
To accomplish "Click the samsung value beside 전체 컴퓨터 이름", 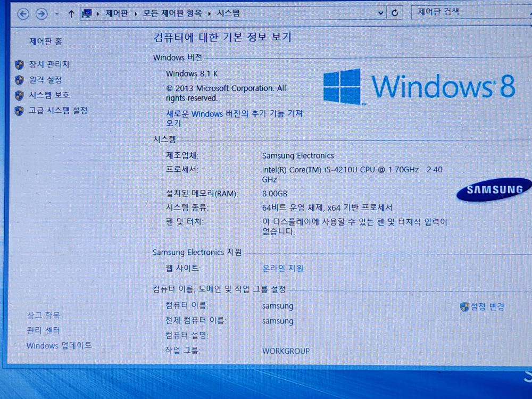I will click(278, 321).
